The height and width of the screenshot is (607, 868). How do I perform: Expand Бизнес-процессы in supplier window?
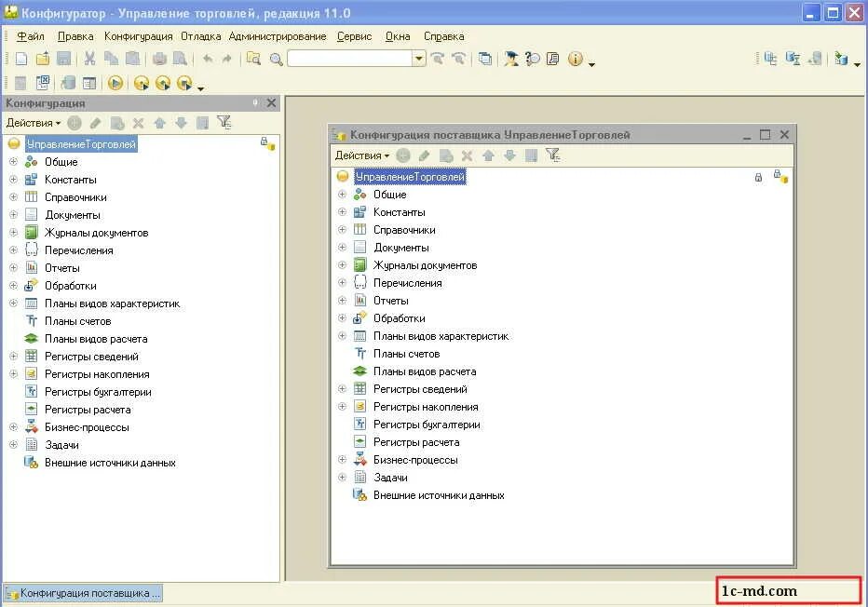[x=342, y=460]
